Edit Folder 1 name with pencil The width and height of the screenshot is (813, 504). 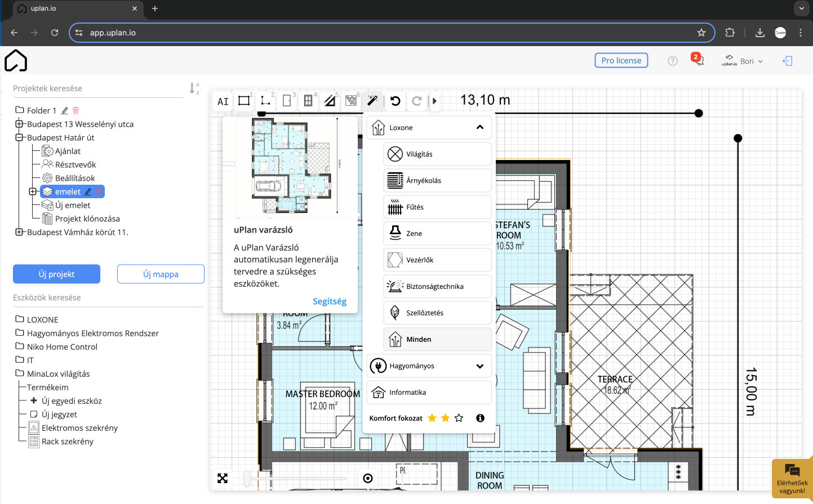click(65, 110)
